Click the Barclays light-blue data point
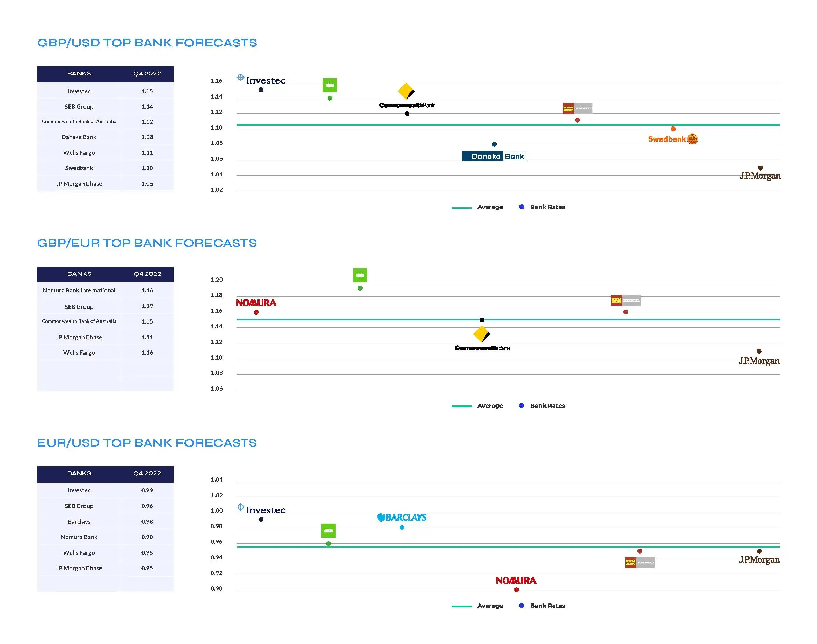Viewport: 817px width, 644px height. 402,528
